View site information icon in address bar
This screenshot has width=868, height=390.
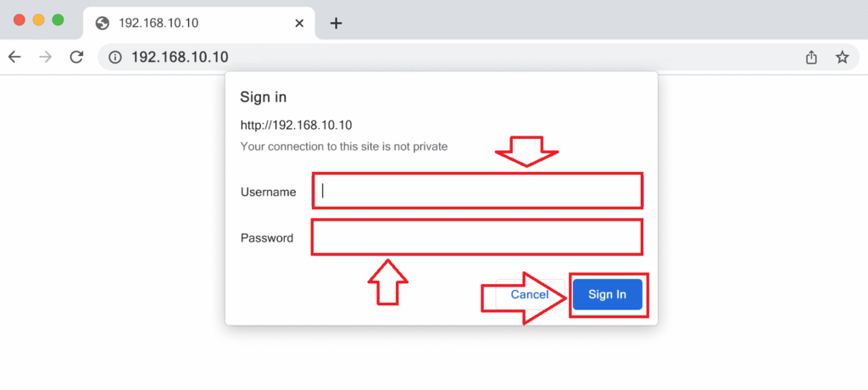[115, 57]
